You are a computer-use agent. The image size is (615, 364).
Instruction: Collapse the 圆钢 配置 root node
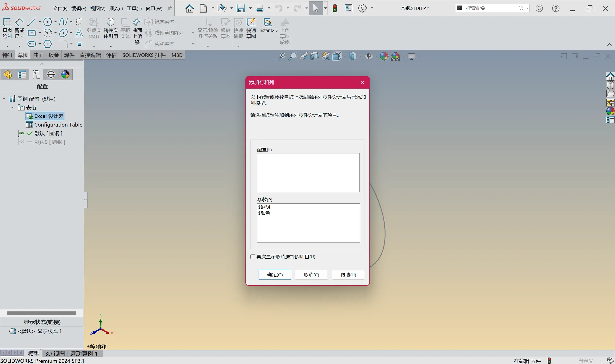(x=4, y=99)
